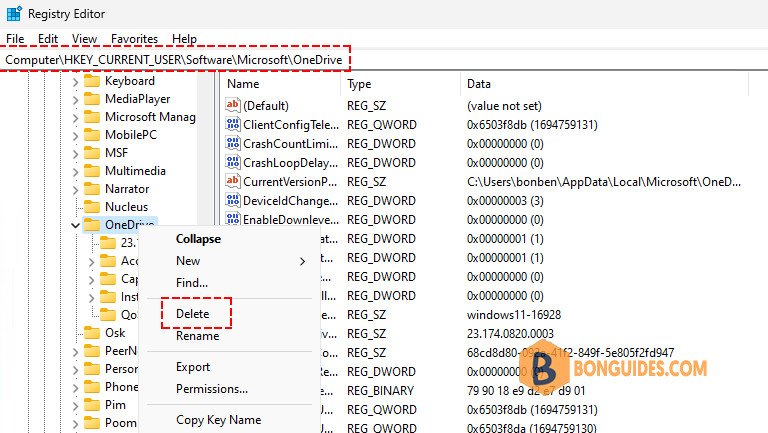Select the MediaPlayer folder icon
This screenshot has height=433, width=768.
tap(92, 99)
